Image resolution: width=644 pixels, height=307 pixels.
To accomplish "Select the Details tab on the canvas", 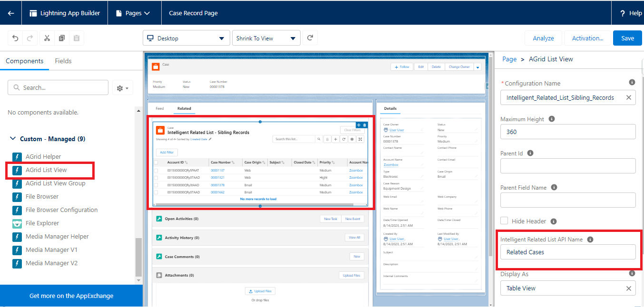I will pos(390,108).
